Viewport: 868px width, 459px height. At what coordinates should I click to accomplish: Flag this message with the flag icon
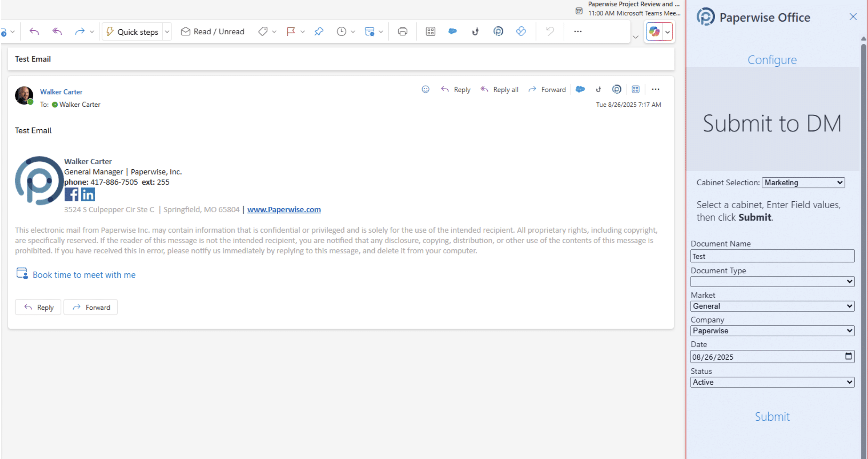pos(291,32)
